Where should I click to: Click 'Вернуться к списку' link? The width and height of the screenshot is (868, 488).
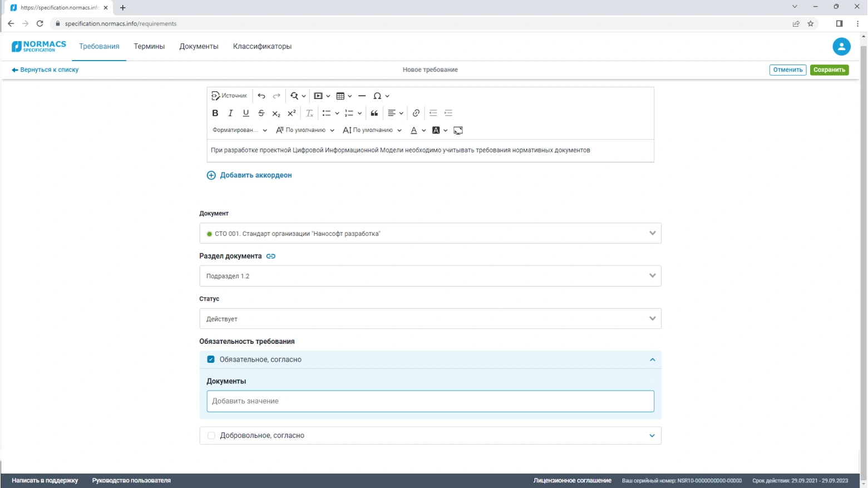(x=45, y=70)
